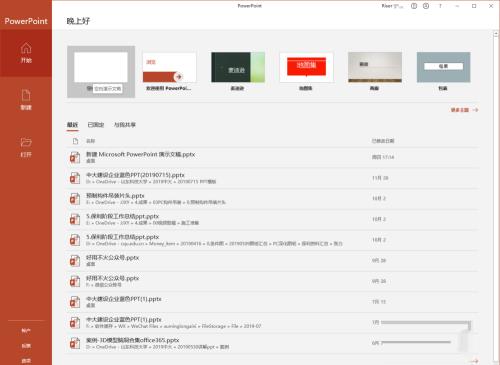Maximize the PowerPoint window
The image size is (500, 365).
tap(474, 6)
